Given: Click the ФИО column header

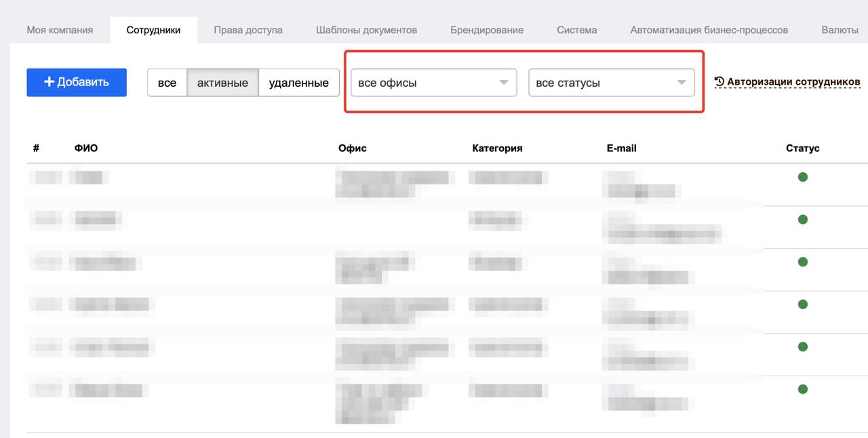Looking at the screenshot, I should [x=86, y=148].
